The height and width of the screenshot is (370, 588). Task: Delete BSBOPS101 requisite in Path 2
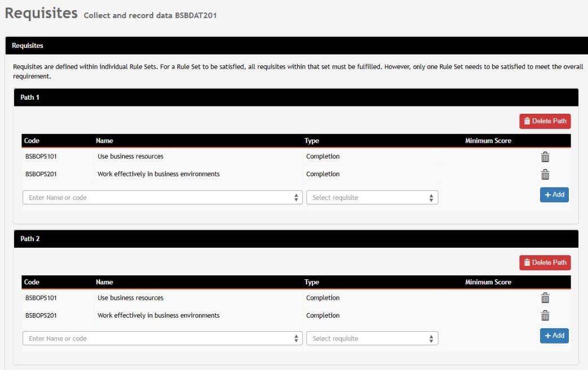545,298
